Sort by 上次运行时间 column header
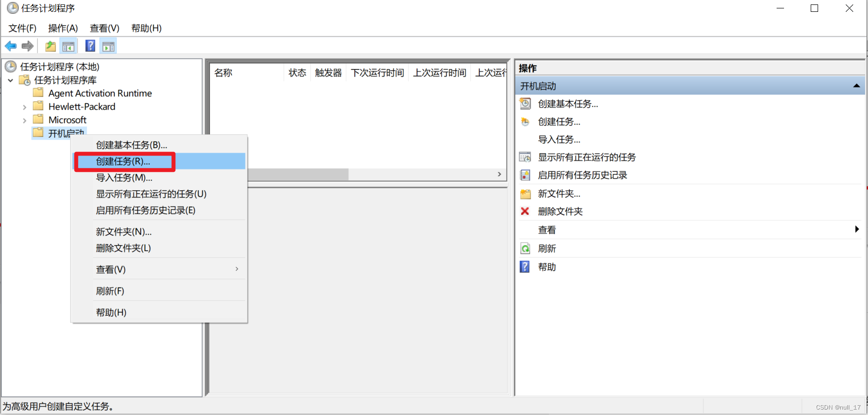868x415 pixels. click(x=440, y=73)
